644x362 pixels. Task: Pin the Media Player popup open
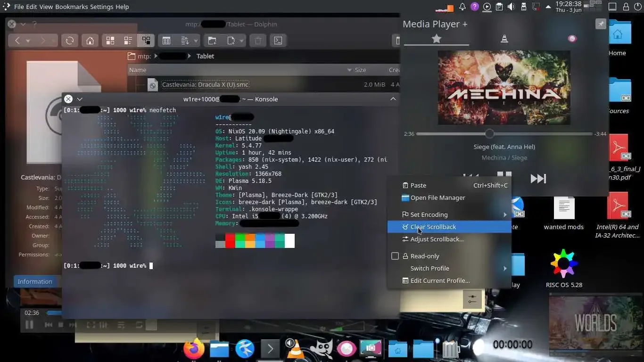[601, 24]
